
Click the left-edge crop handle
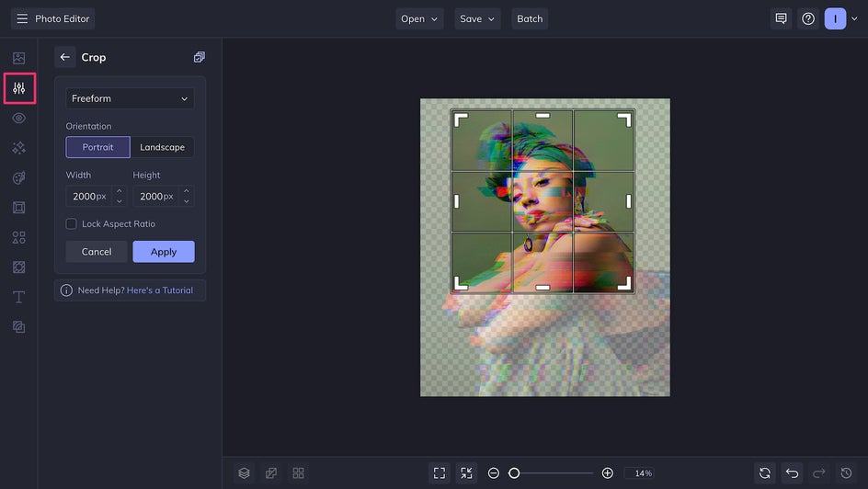click(x=457, y=201)
